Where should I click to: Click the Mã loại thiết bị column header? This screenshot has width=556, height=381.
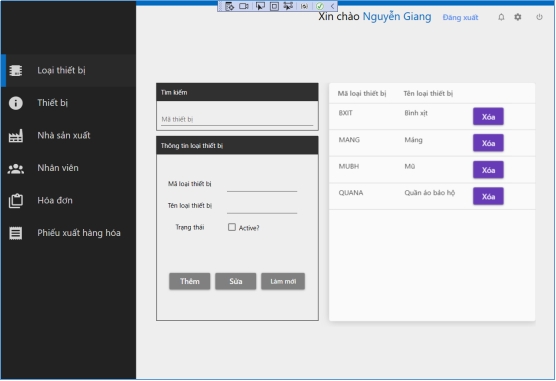coord(362,94)
